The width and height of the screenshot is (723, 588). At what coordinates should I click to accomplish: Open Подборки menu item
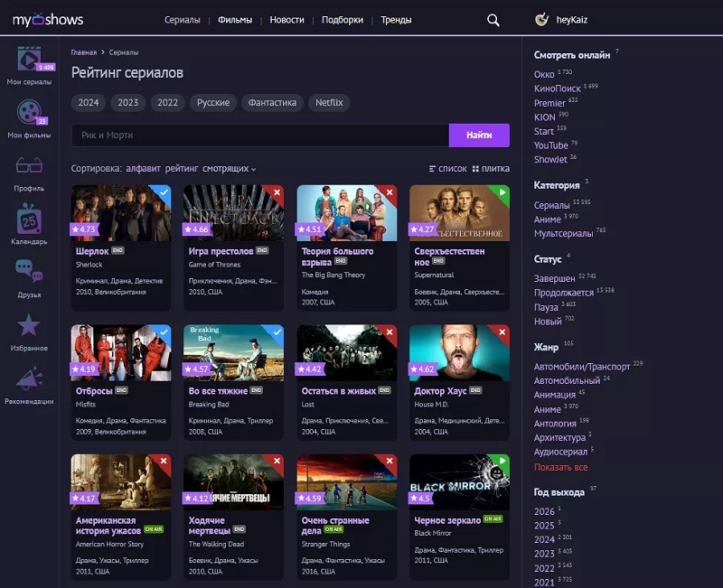[343, 20]
